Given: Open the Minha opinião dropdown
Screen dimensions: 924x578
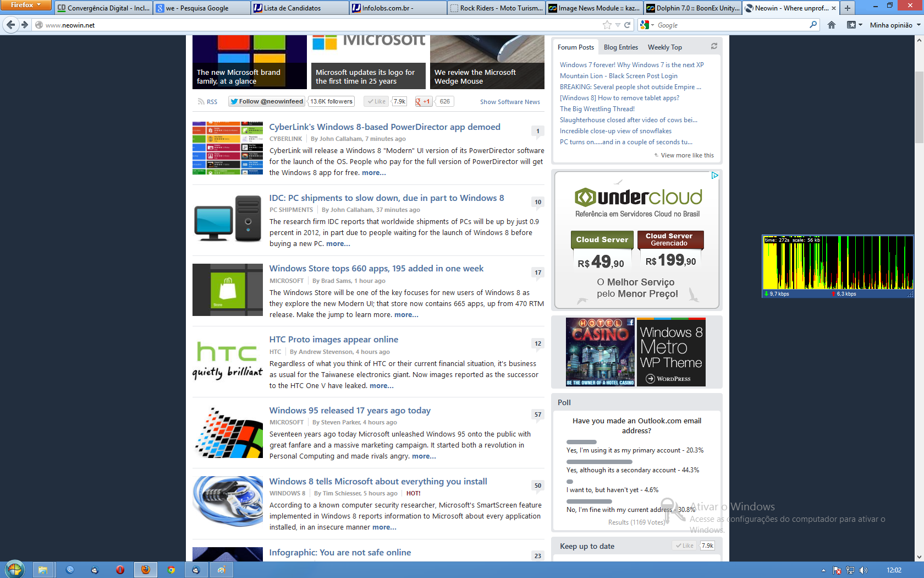Looking at the screenshot, I should coord(895,25).
